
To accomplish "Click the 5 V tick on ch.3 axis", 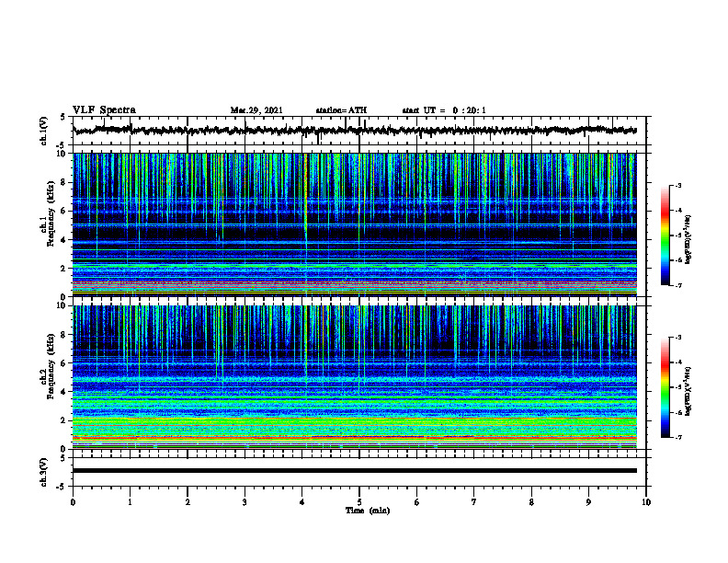I will 63,458.
